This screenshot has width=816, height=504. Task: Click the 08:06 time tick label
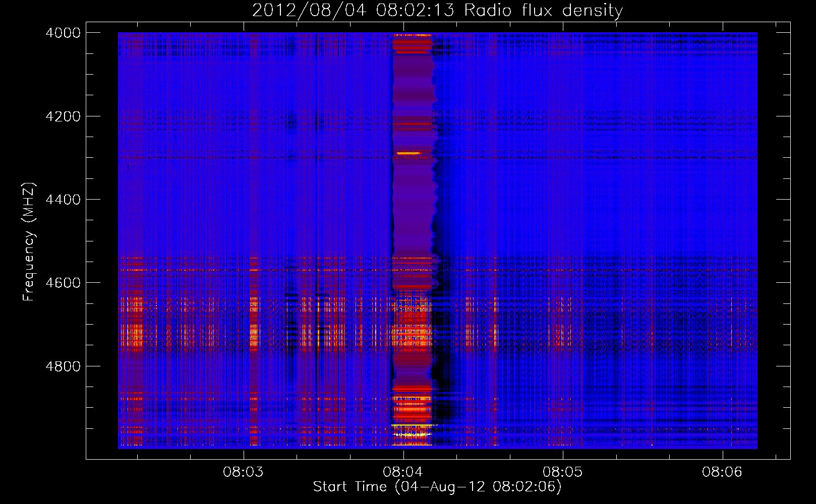click(722, 472)
